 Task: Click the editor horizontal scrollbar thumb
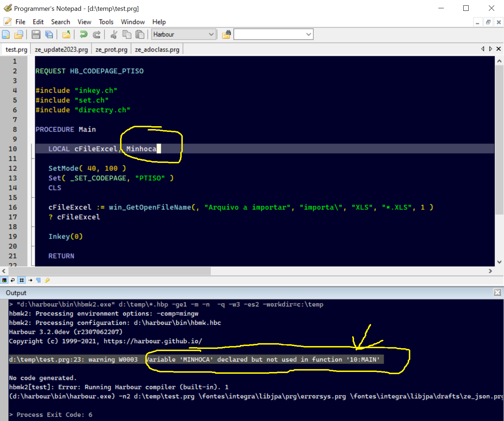click(108, 271)
